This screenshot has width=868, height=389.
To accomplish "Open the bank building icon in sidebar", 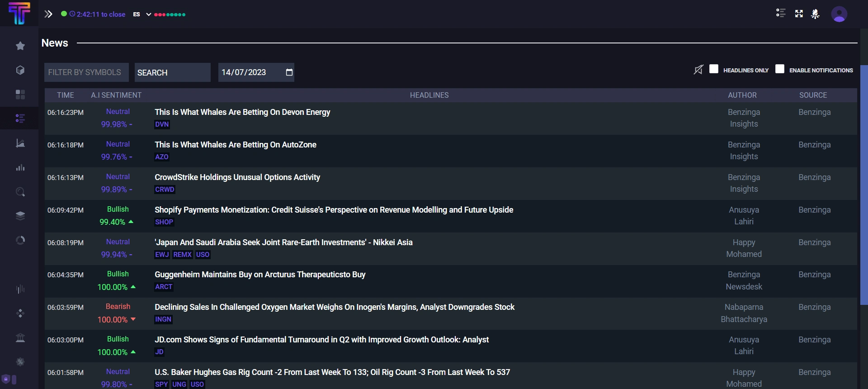I will click(x=20, y=337).
